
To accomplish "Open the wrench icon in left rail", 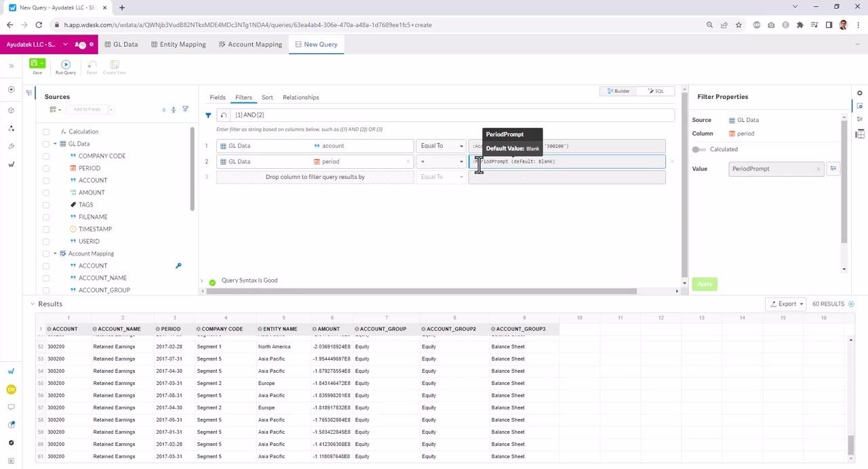I will [11, 146].
